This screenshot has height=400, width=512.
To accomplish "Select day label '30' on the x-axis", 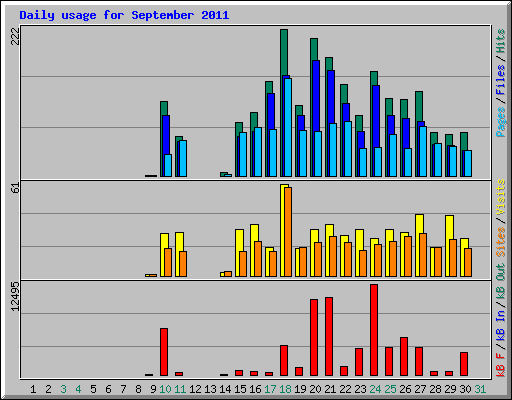I will click(465, 389).
